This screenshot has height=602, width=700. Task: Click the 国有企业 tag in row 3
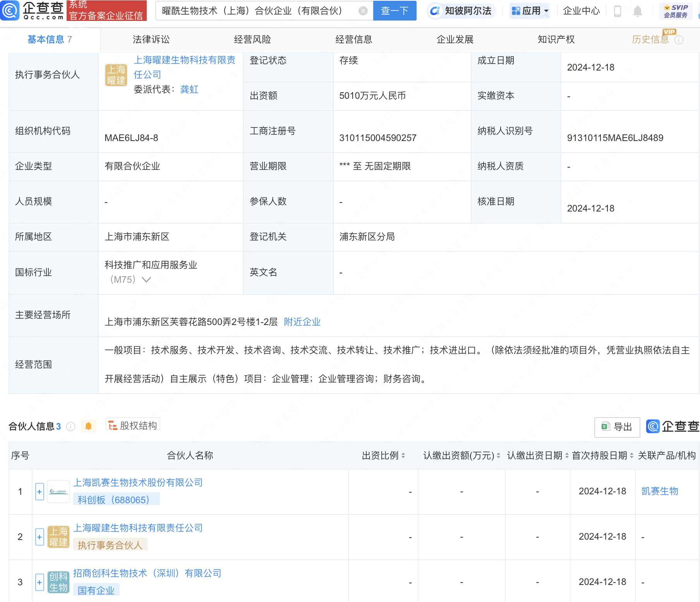(96, 590)
